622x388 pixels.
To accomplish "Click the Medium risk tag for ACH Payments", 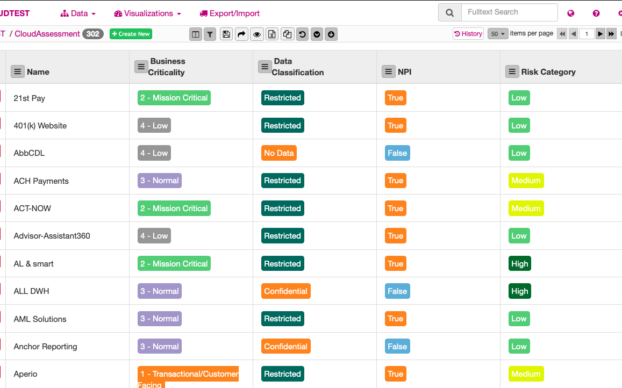I will 526,181.
